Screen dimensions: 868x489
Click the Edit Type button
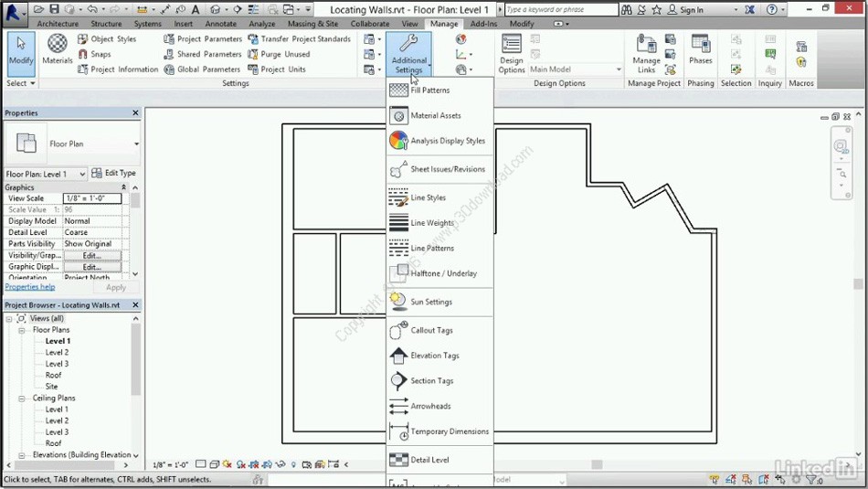113,173
